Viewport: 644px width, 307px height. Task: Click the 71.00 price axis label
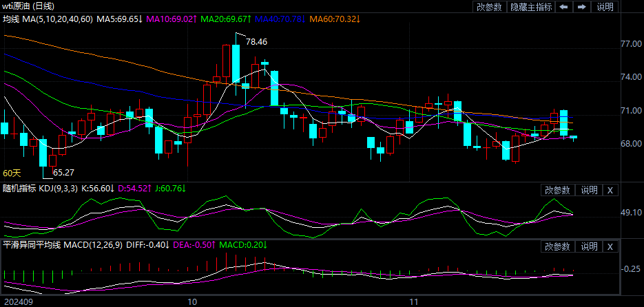pos(630,111)
